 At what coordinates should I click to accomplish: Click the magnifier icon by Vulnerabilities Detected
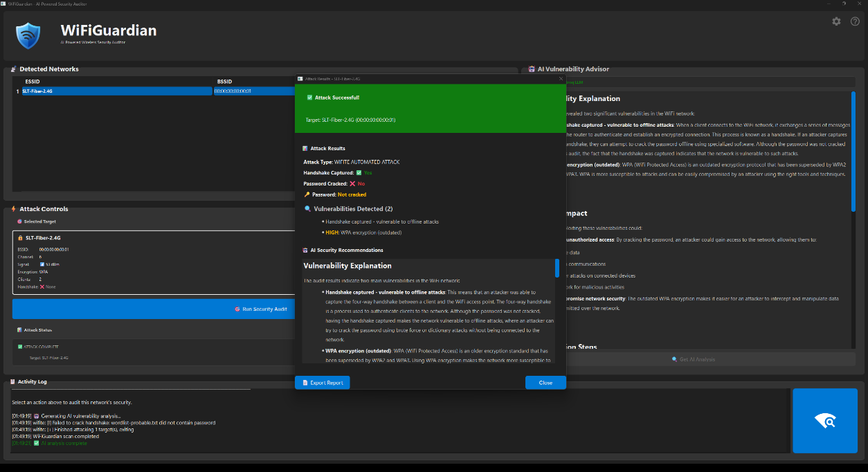[x=307, y=208]
